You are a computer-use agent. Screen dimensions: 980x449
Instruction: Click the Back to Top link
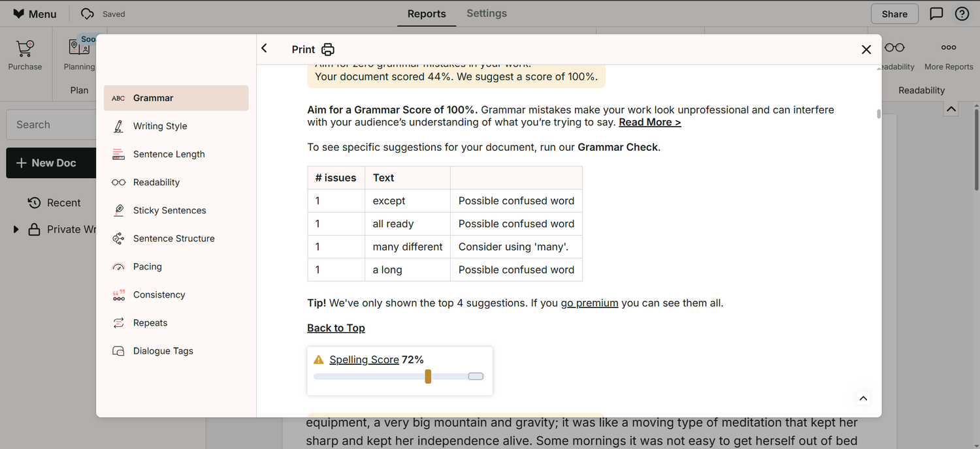[336, 328]
